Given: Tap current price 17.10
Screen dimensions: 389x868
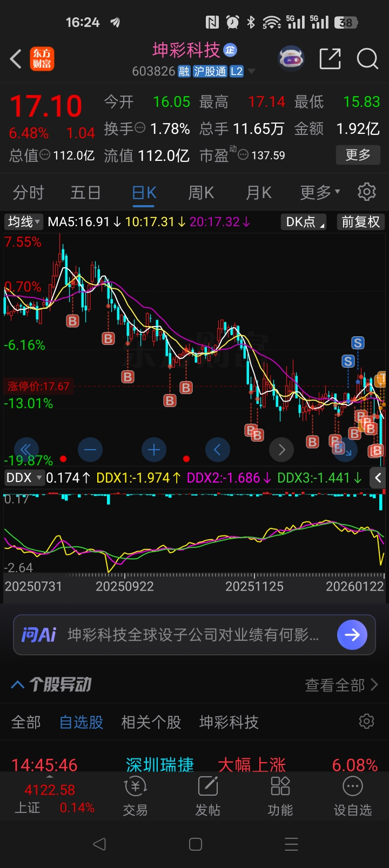Looking at the screenshot, I should [x=46, y=106].
